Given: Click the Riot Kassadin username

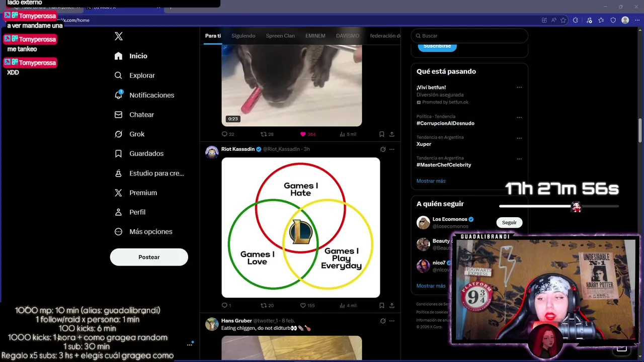Looking at the screenshot, I should 238,149.
